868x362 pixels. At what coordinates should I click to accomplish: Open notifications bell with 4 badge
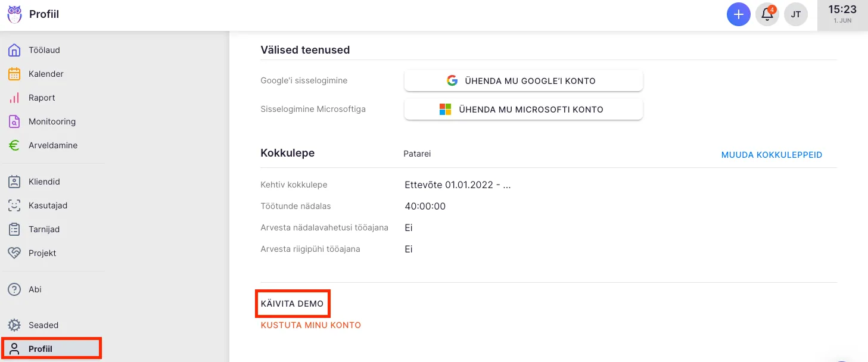coord(767,14)
